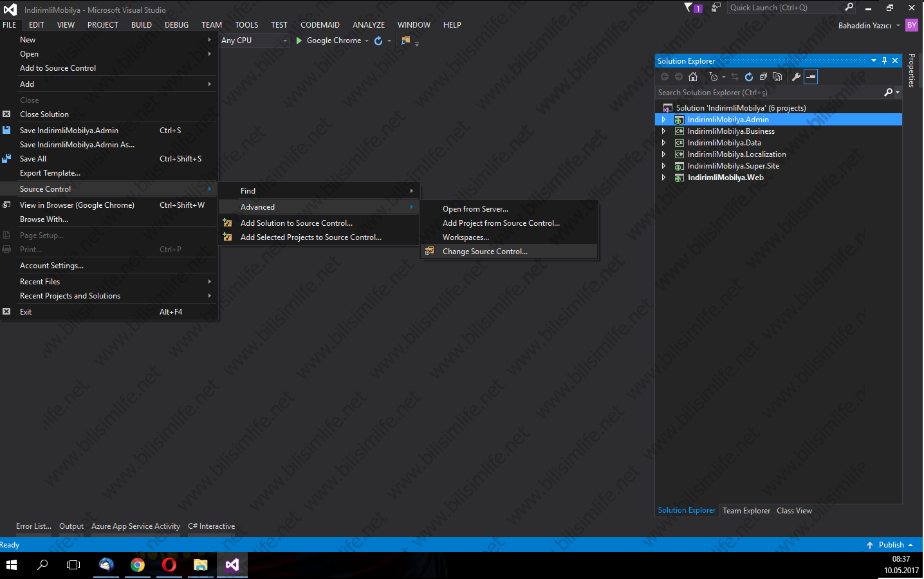
Task: Toggle Preview Selected Items button
Action: (x=811, y=77)
